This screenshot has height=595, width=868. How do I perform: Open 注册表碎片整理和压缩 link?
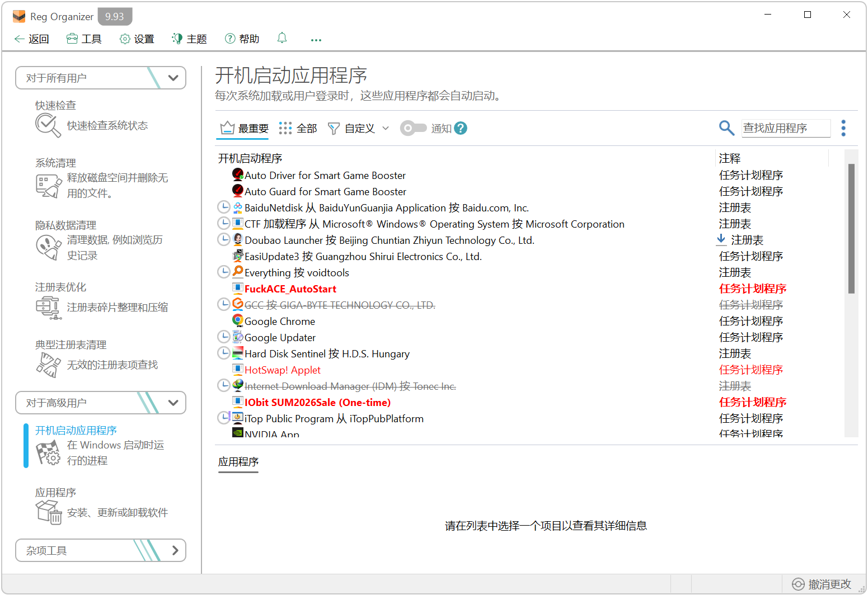click(x=118, y=308)
